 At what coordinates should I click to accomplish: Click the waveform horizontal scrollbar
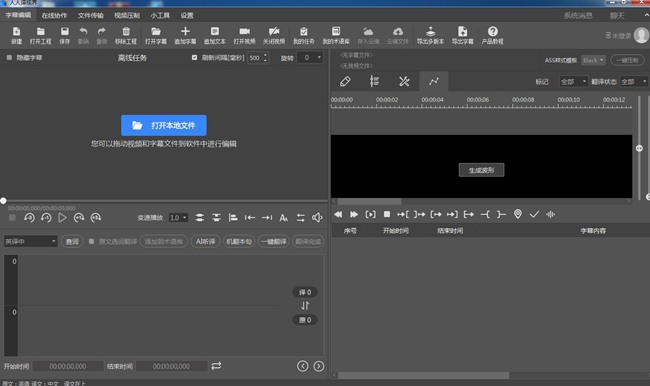pos(369,201)
